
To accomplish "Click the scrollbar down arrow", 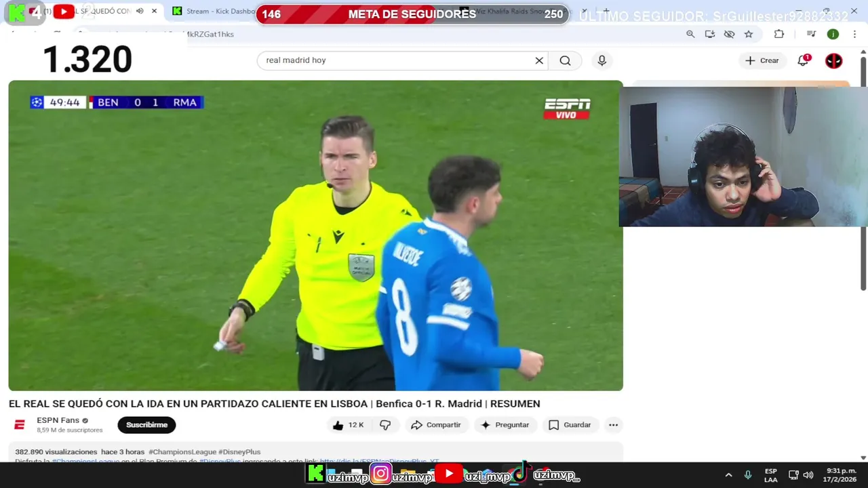I will (x=863, y=458).
